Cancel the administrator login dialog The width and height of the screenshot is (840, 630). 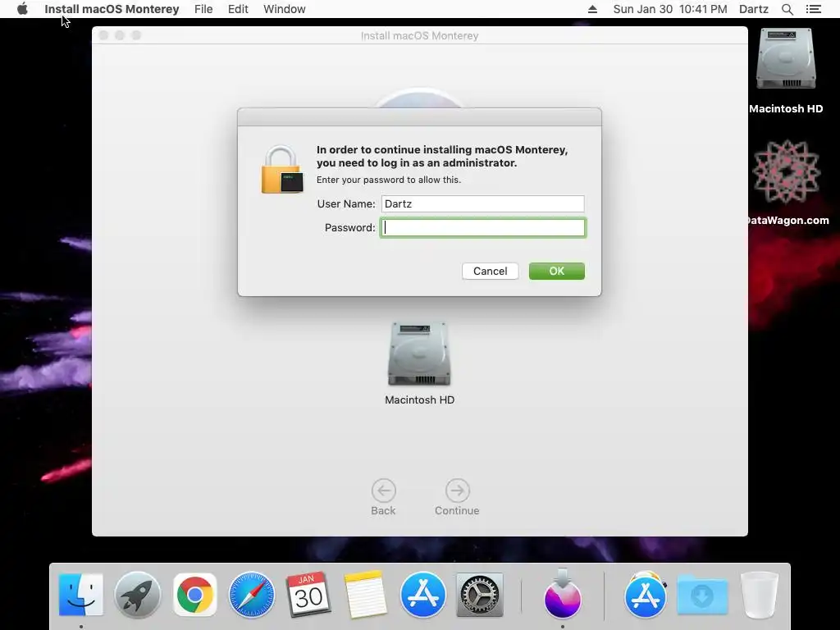(490, 271)
